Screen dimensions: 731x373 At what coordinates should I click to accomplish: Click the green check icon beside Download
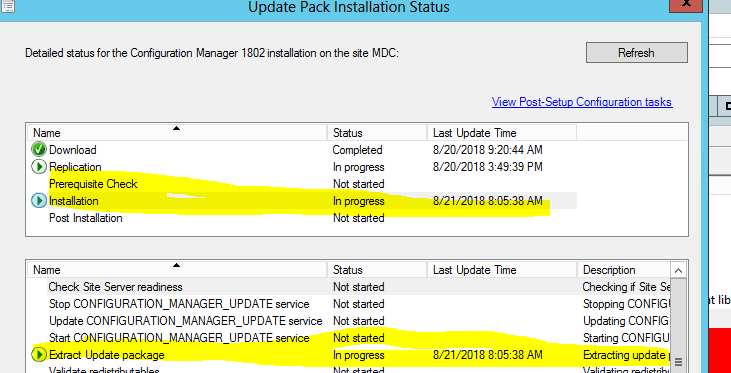[x=39, y=150]
